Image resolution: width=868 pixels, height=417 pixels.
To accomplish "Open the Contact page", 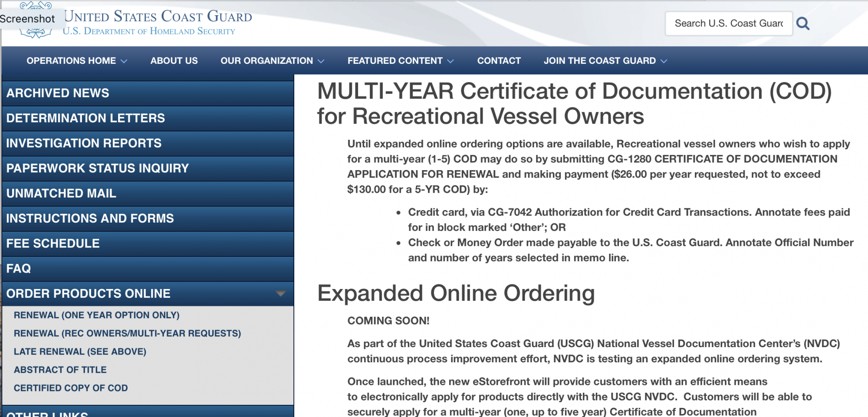I will pos(499,61).
